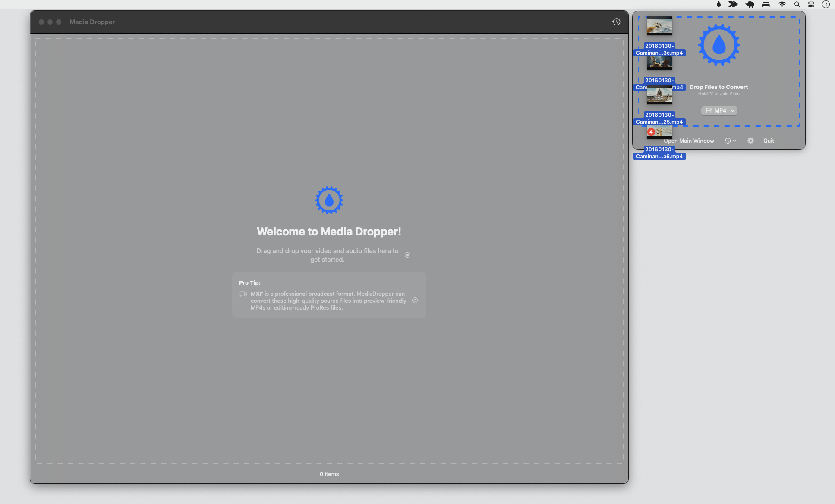Click the arrows icon in menu bar

[x=733, y=4]
